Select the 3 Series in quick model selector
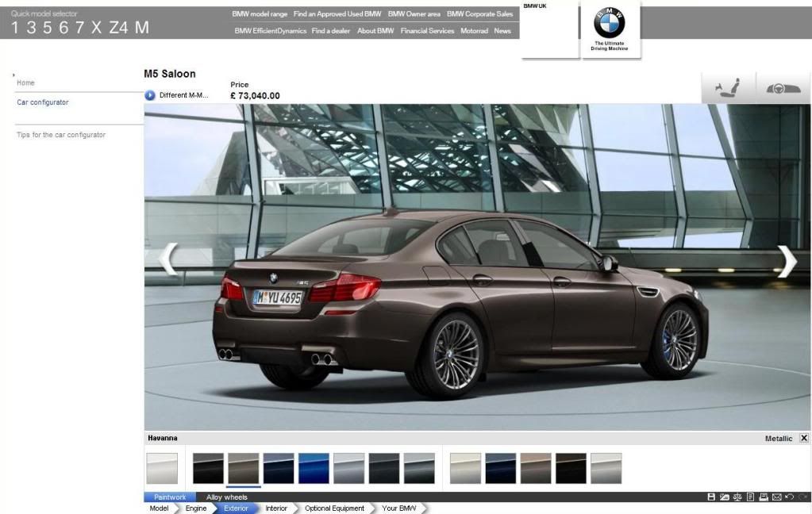Image resolution: width=812 pixels, height=514 pixels. click(31, 28)
